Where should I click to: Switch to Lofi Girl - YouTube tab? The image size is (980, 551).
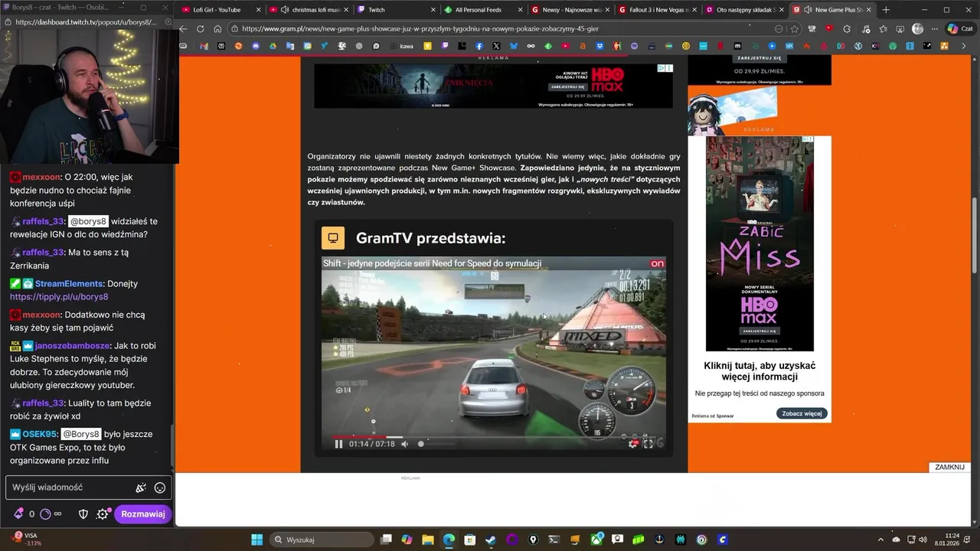(217, 10)
